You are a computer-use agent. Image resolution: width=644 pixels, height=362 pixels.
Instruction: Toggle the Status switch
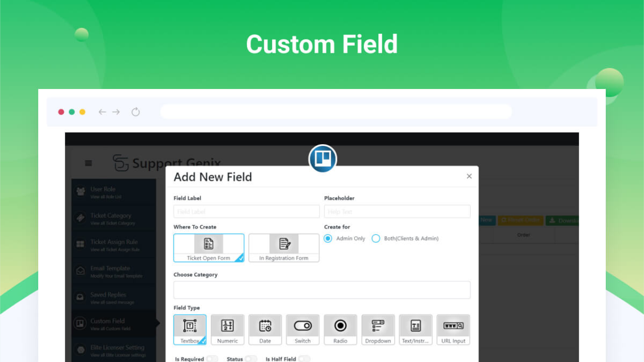[x=251, y=359]
